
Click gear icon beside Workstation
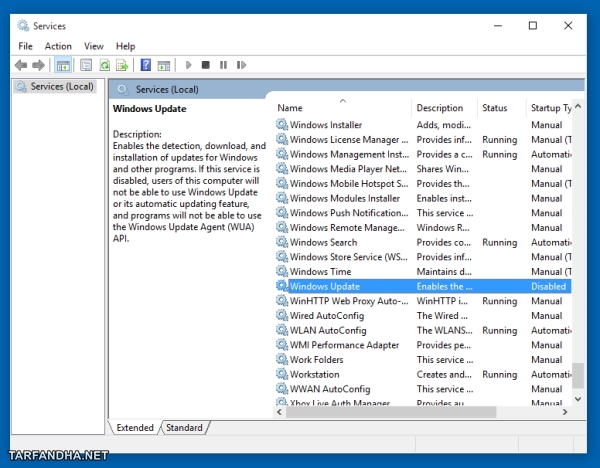point(282,374)
